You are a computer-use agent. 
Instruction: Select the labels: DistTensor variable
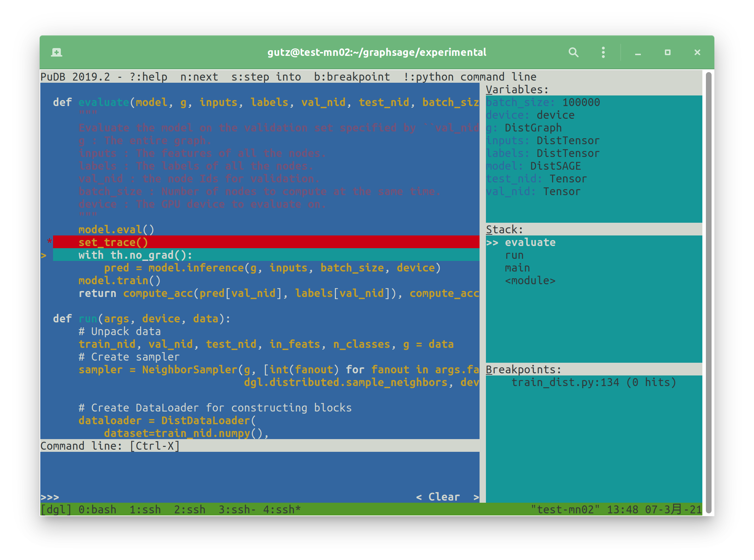(x=594, y=153)
